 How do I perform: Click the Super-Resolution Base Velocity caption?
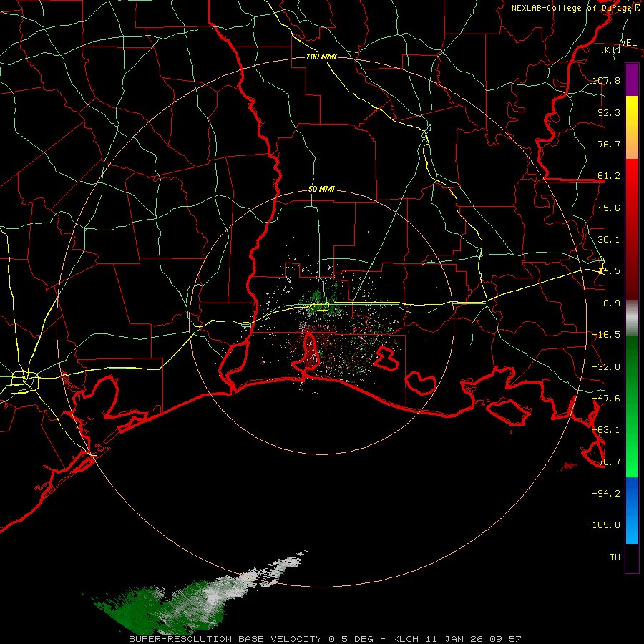click(324, 639)
